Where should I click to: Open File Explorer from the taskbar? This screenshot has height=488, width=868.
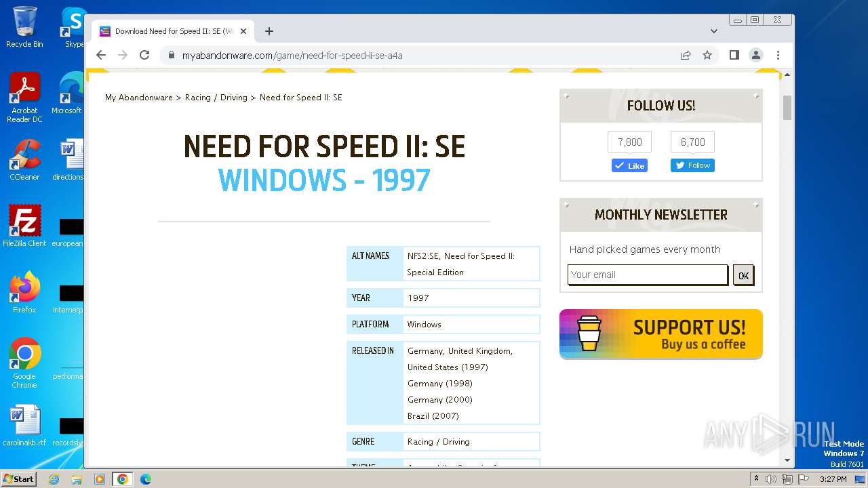(x=77, y=479)
